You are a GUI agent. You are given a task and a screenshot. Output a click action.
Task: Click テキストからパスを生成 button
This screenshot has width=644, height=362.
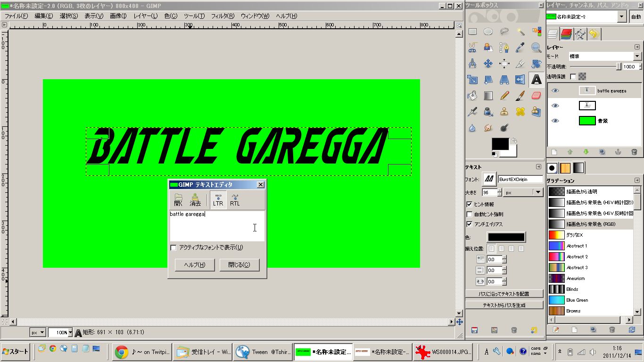504,305
